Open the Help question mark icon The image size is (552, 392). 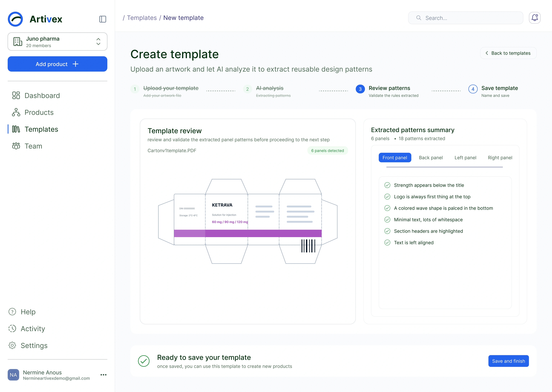[x=12, y=312]
